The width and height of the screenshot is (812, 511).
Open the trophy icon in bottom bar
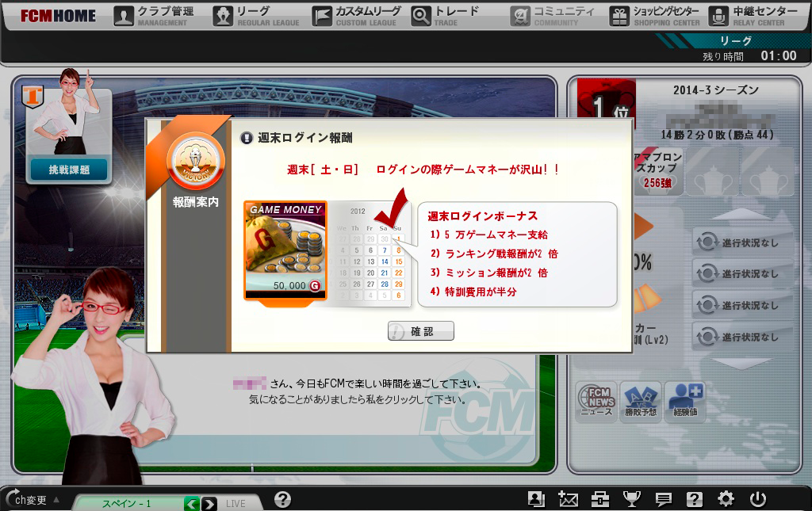coord(632,499)
